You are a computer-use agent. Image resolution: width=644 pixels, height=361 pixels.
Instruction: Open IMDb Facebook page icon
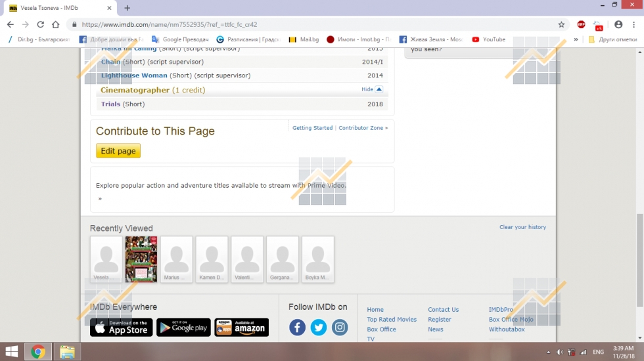point(298,327)
